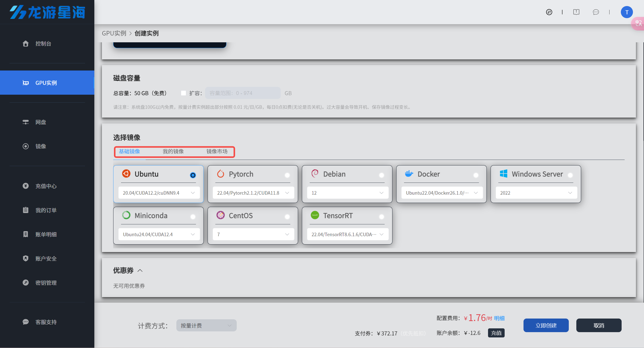Open the key management sidebar icon

pos(25,283)
